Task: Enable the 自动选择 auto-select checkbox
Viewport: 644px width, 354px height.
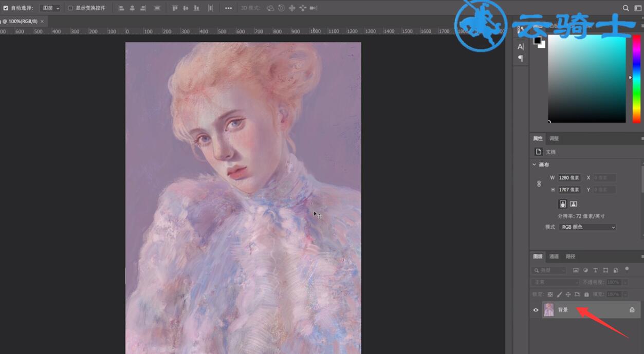Action: (6, 8)
